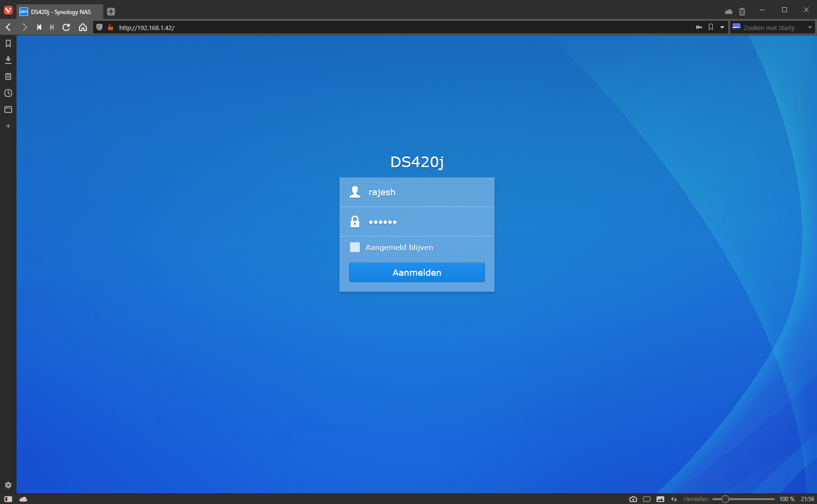The height and width of the screenshot is (504, 817).
Task: Open the Vivaldi menu icon
Action: [x=8, y=10]
